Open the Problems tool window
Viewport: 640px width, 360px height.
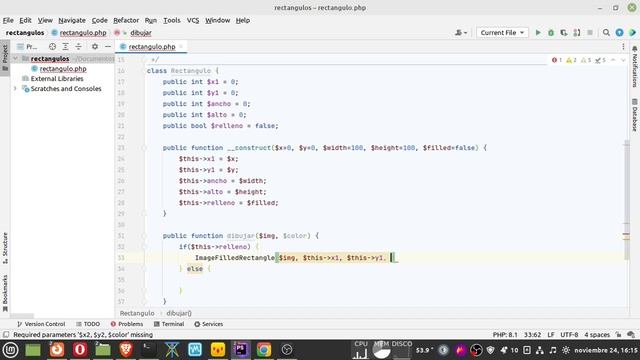click(127, 324)
